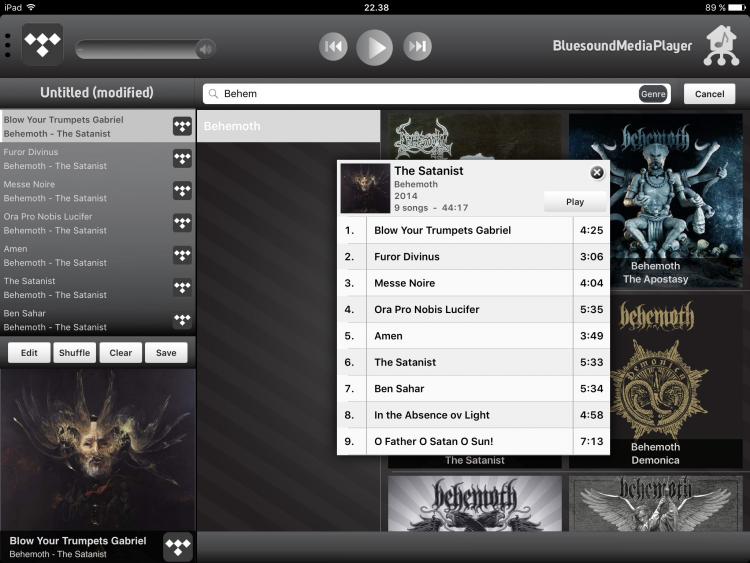Focus the search field containing Behem

(436, 94)
